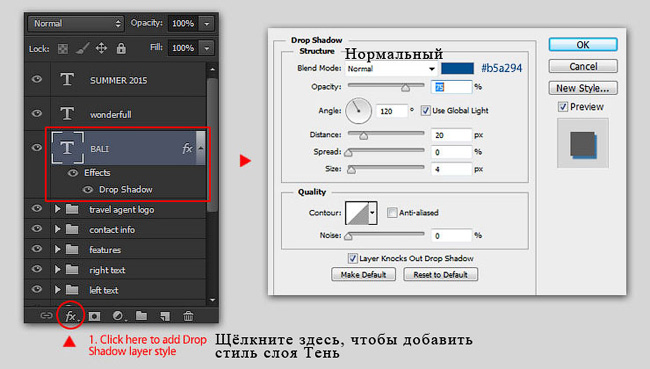The width and height of the screenshot is (650, 369).
Task: Click the left text folder icon
Action: click(72, 289)
